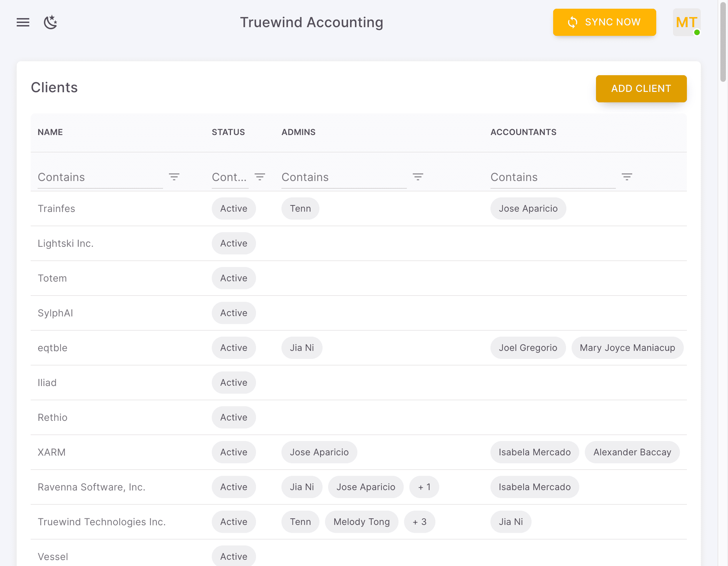Click the circular sync arrows icon

(x=573, y=22)
